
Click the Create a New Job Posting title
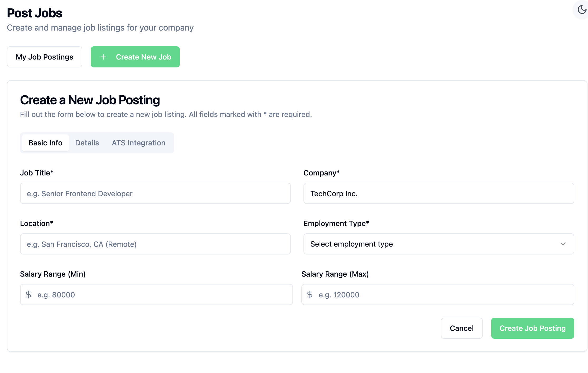(x=90, y=100)
